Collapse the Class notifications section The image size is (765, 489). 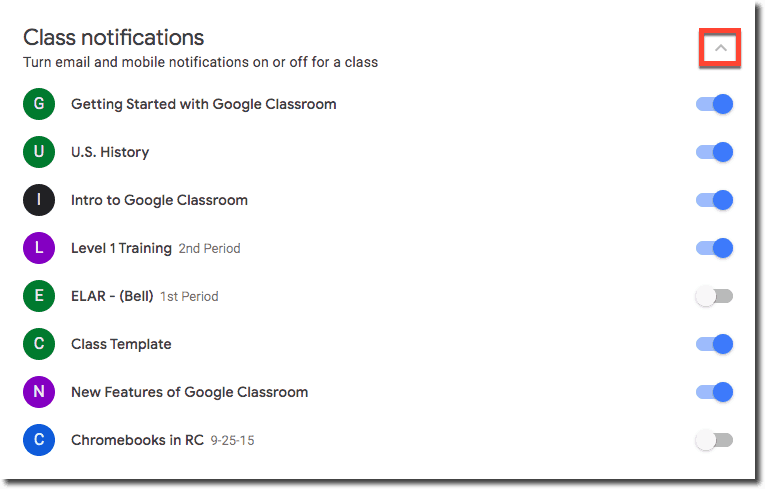pyautogui.click(x=721, y=48)
